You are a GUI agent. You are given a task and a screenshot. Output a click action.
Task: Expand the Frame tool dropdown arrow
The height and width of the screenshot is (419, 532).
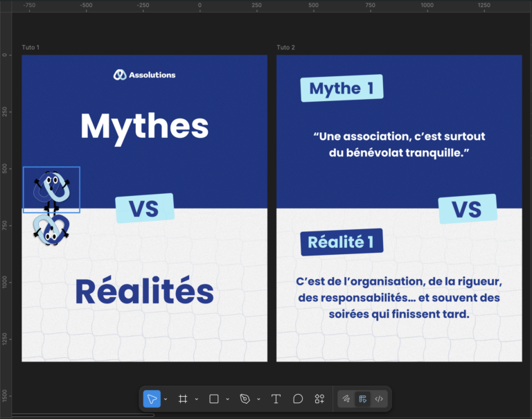pyautogui.click(x=197, y=399)
